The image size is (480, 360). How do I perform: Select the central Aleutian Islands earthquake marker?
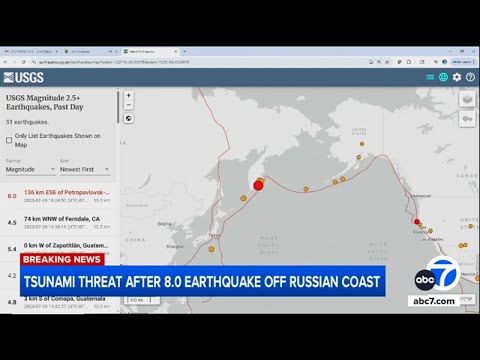[306, 189]
